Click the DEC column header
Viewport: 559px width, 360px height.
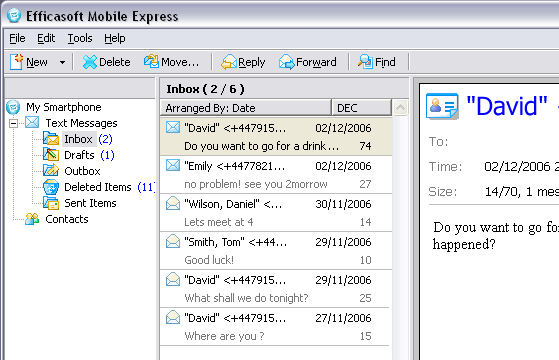(x=361, y=108)
